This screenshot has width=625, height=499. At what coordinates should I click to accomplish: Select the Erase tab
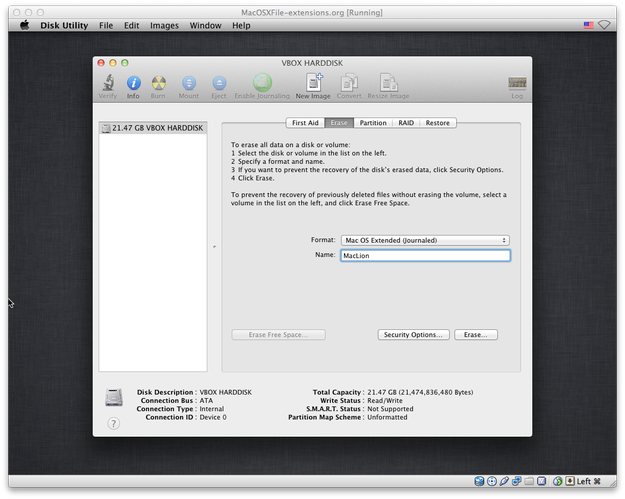click(339, 123)
